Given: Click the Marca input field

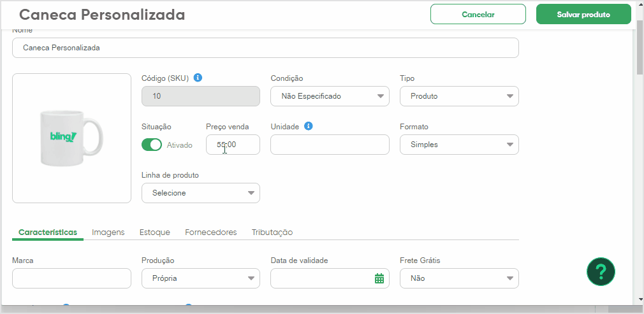Looking at the screenshot, I should click(x=72, y=278).
